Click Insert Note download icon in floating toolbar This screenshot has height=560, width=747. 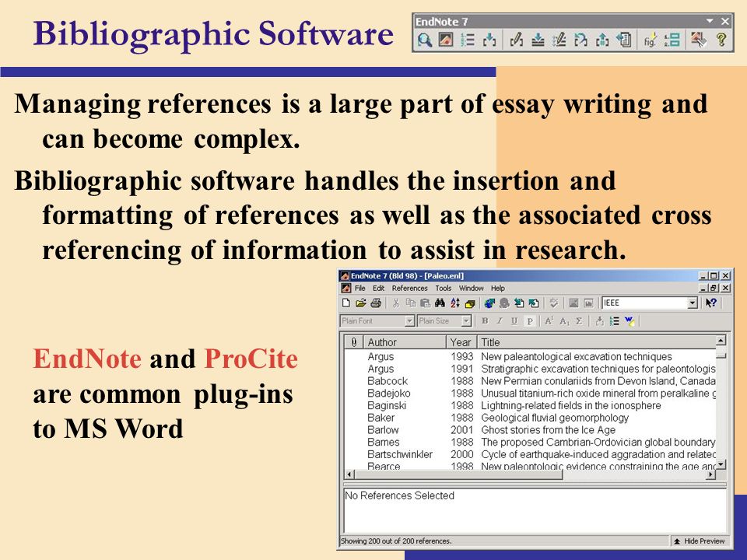point(538,40)
